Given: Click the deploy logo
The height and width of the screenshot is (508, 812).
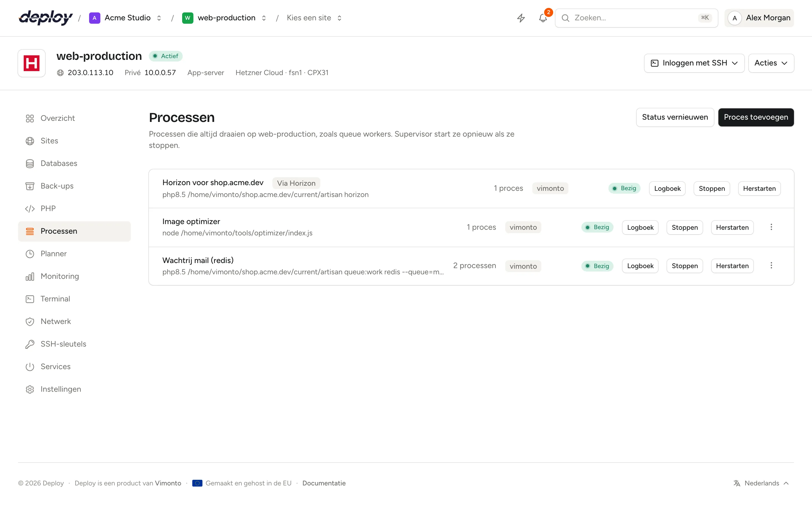Looking at the screenshot, I should click(46, 18).
